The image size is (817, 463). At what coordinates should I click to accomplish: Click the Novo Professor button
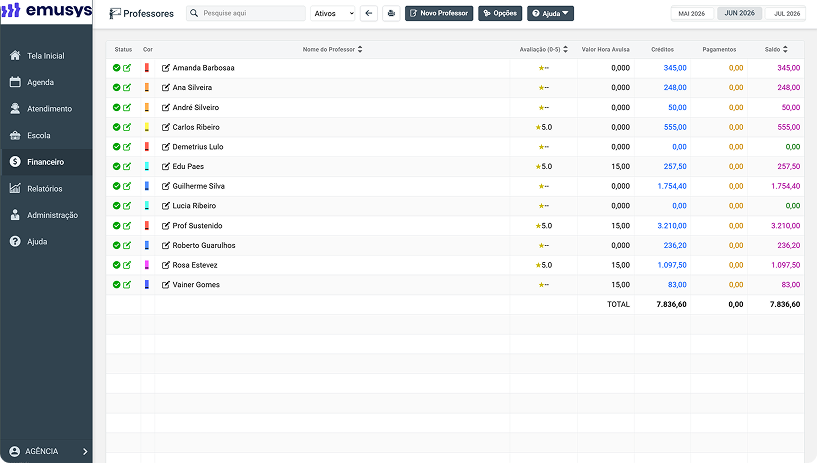pyautogui.click(x=439, y=14)
